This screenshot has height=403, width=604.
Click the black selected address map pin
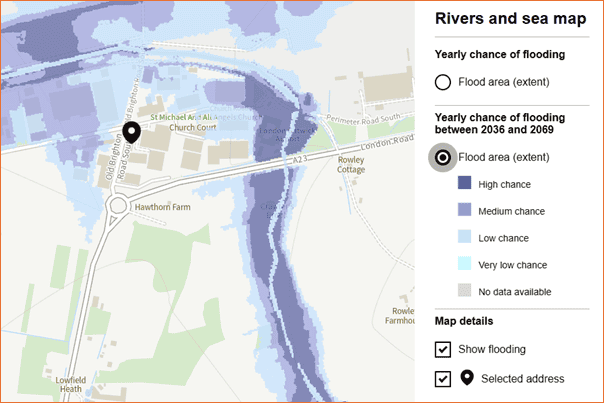pos(131,132)
